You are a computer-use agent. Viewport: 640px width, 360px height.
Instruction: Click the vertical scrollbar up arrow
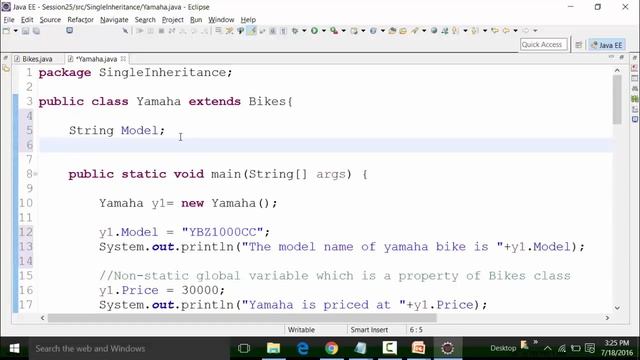coord(617,71)
